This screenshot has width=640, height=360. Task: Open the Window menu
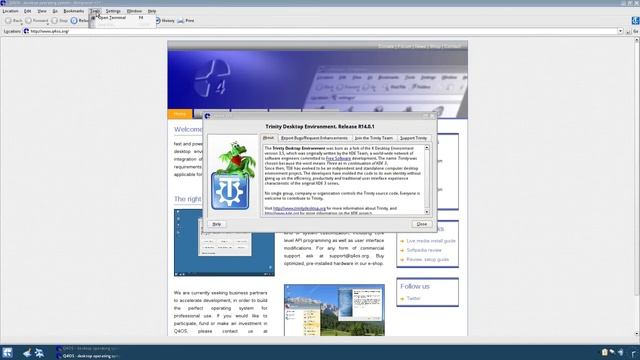[134, 11]
